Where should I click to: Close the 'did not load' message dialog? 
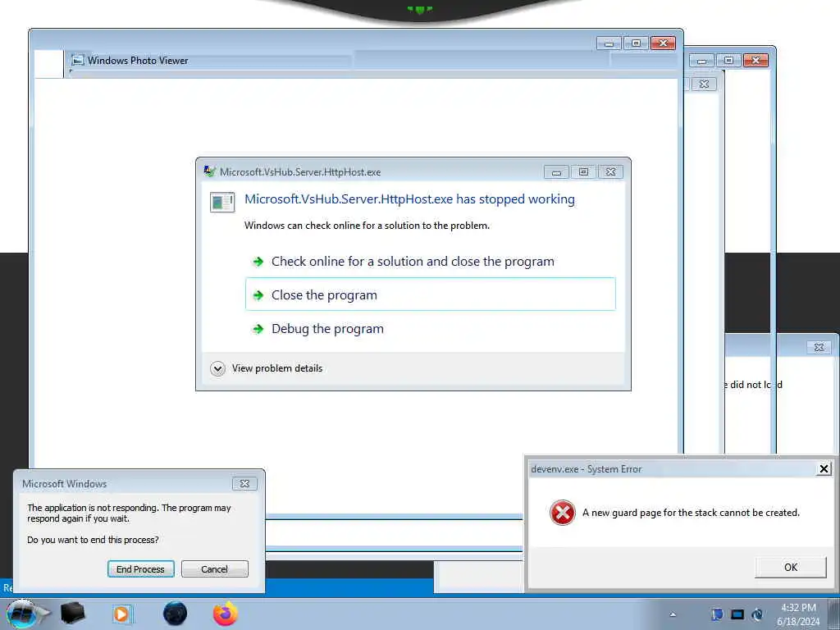819,347
